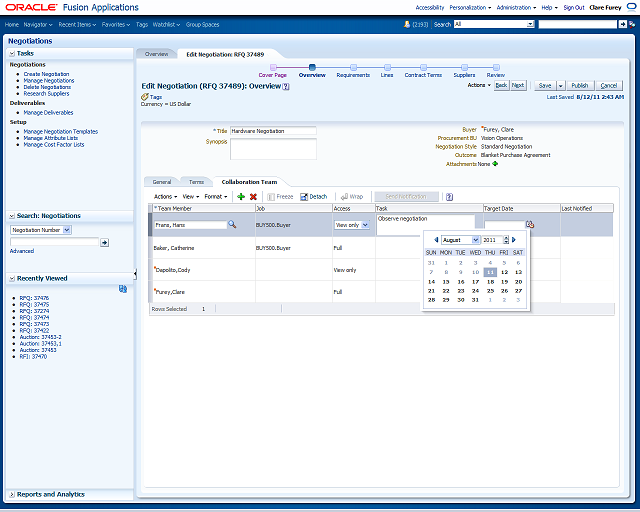
Task: Go to next month in calendar
Action: tap(514, 240)
